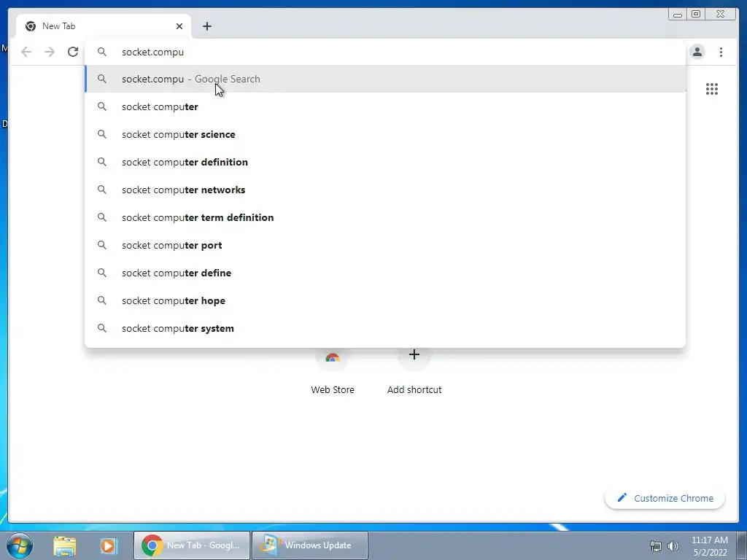Select "socket computer term definition" suggestion
Screen dimensions: 747x560
pyautogui.click(x=385, y=217)
